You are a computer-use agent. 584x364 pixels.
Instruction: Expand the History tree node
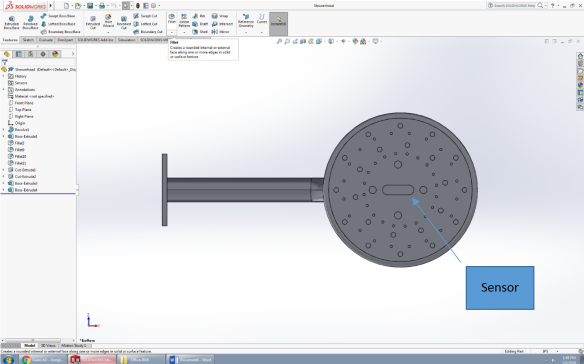(4, 76)
